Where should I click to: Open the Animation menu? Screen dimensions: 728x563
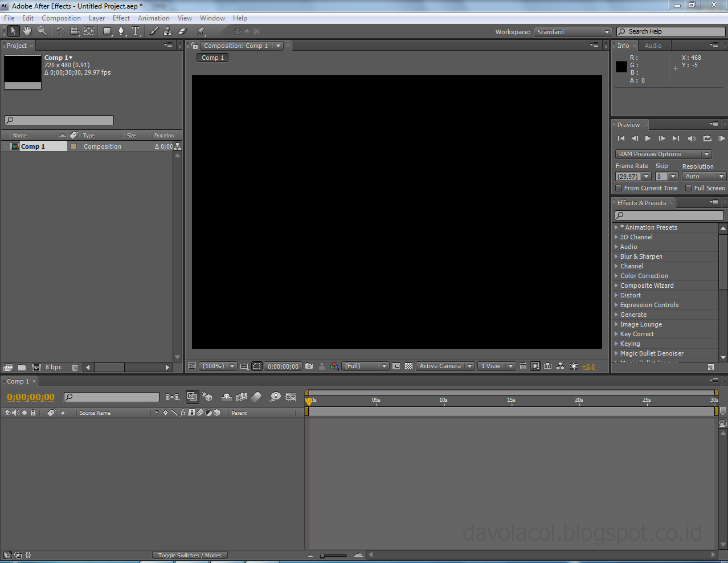pos(154,18)
